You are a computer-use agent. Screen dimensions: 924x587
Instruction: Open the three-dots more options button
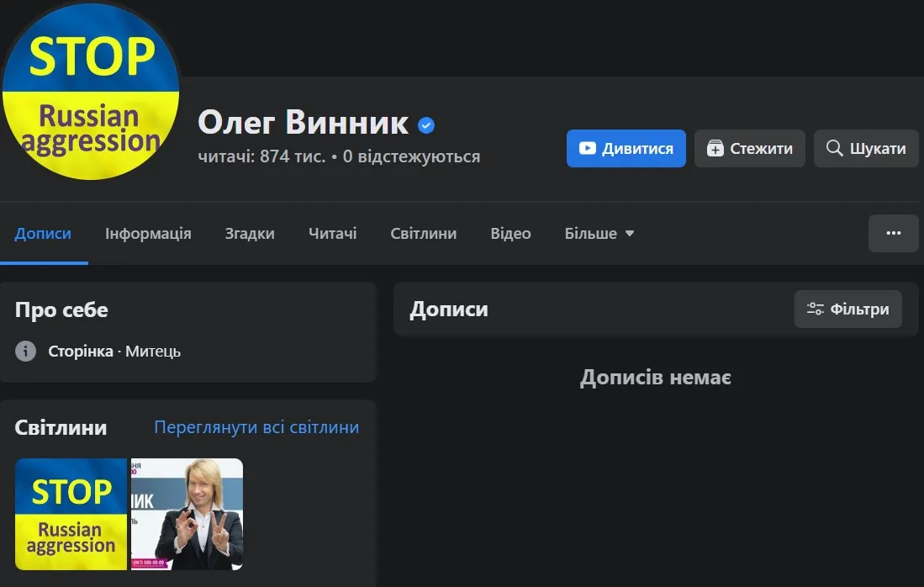pyautogui.click(x=893, y=234)
